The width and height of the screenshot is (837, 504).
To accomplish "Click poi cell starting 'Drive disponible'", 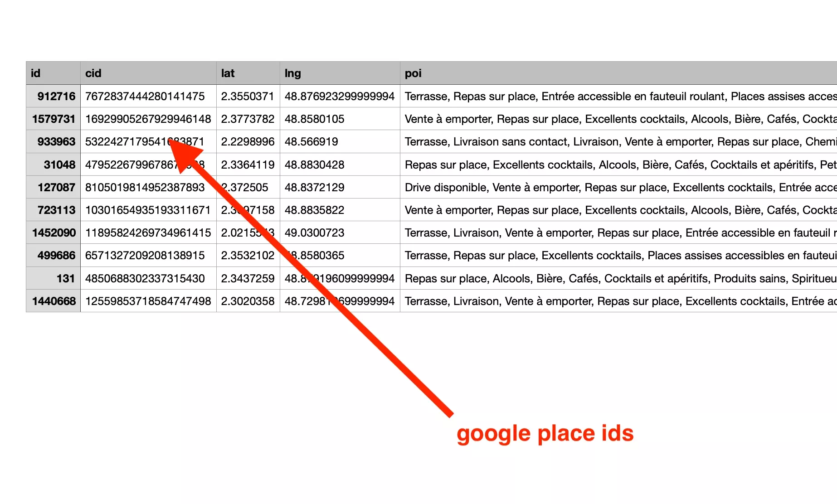I will pyautogui.click(x=618, y=187).
